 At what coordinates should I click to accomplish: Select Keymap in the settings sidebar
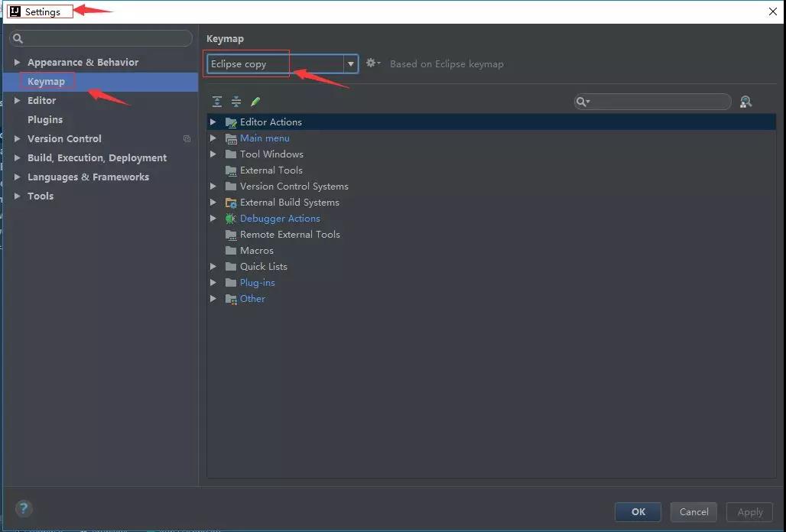46,81
